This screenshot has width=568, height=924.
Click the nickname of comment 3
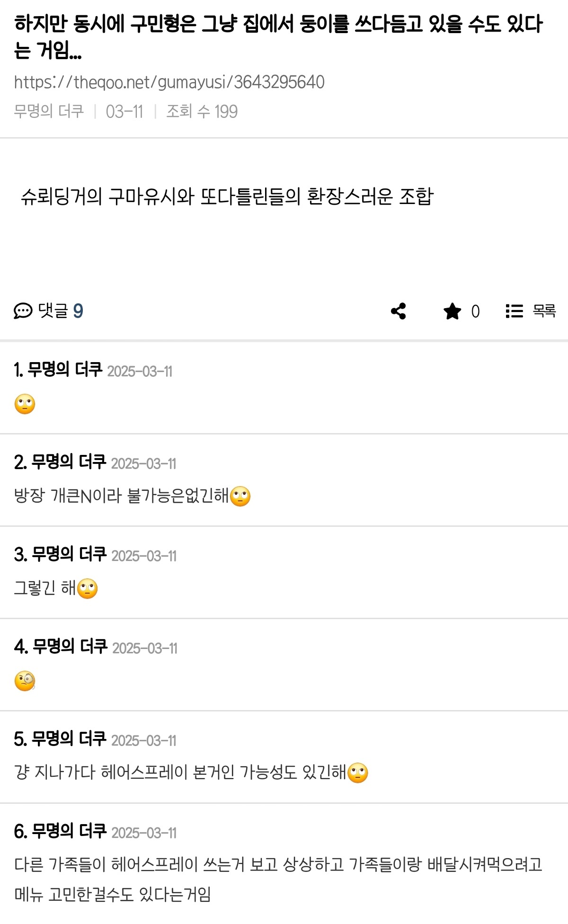pos(69,554)
